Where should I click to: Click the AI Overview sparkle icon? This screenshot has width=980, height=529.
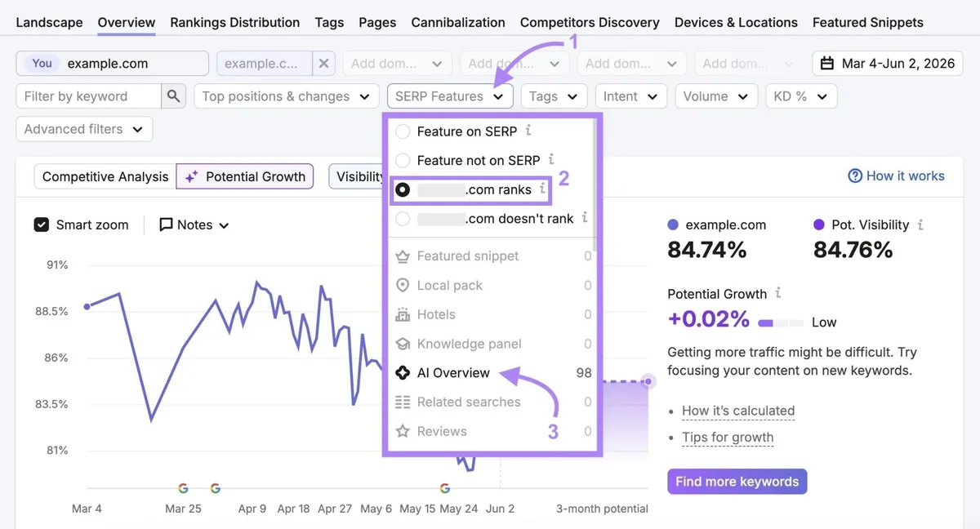(x=403, y=373)
